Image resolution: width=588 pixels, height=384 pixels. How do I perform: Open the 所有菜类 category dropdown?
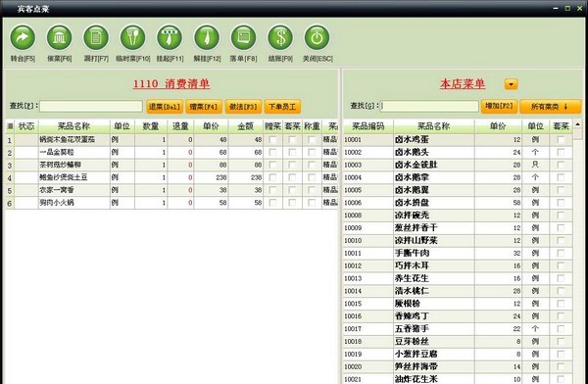550,107
